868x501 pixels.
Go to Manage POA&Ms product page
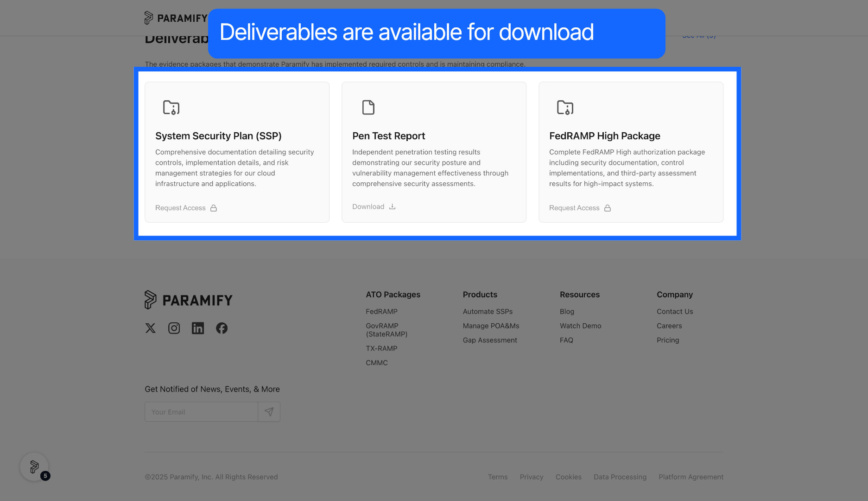491,326
